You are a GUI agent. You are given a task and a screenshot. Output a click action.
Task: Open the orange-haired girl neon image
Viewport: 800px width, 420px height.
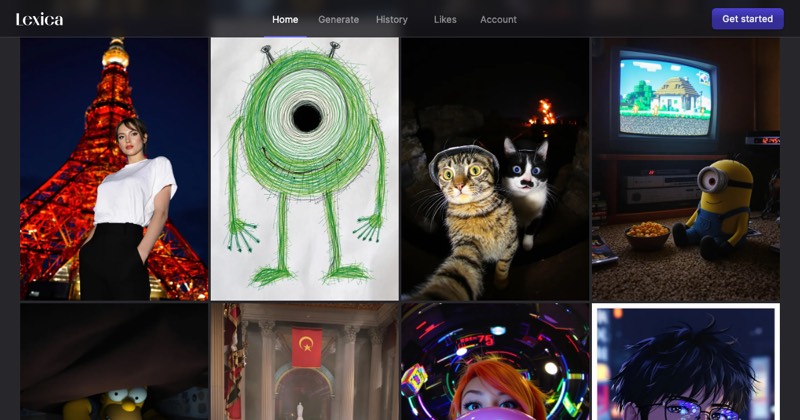click(495, 361)
